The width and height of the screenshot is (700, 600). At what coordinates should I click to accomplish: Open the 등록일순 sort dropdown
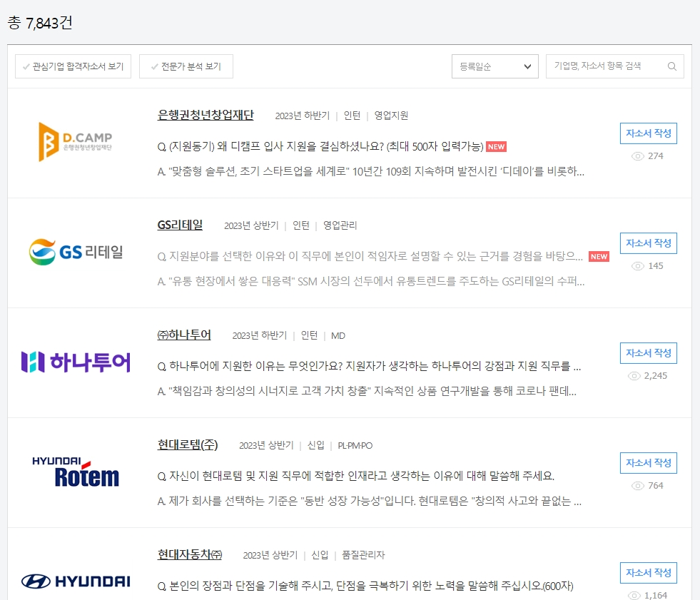tap(495, 66)
